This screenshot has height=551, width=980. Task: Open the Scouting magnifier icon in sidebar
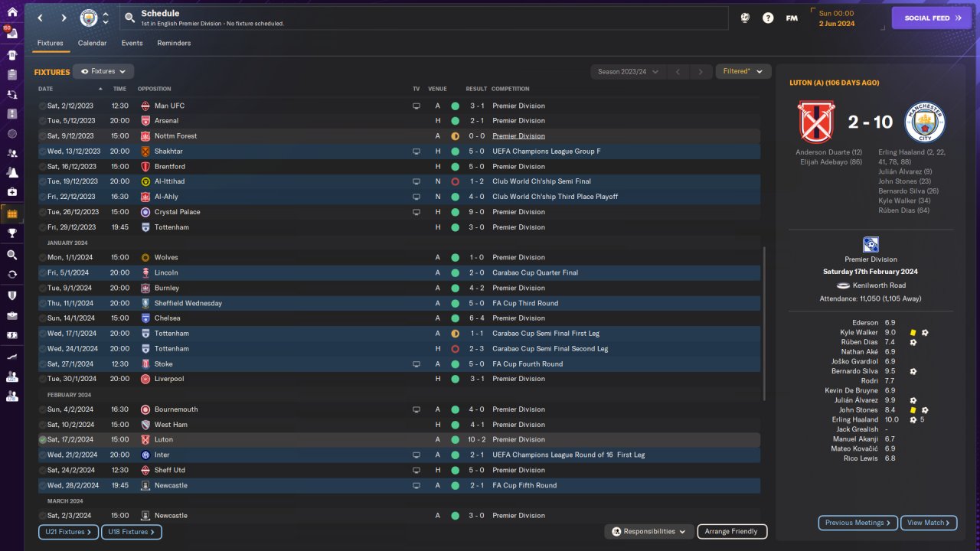point(11,255)
